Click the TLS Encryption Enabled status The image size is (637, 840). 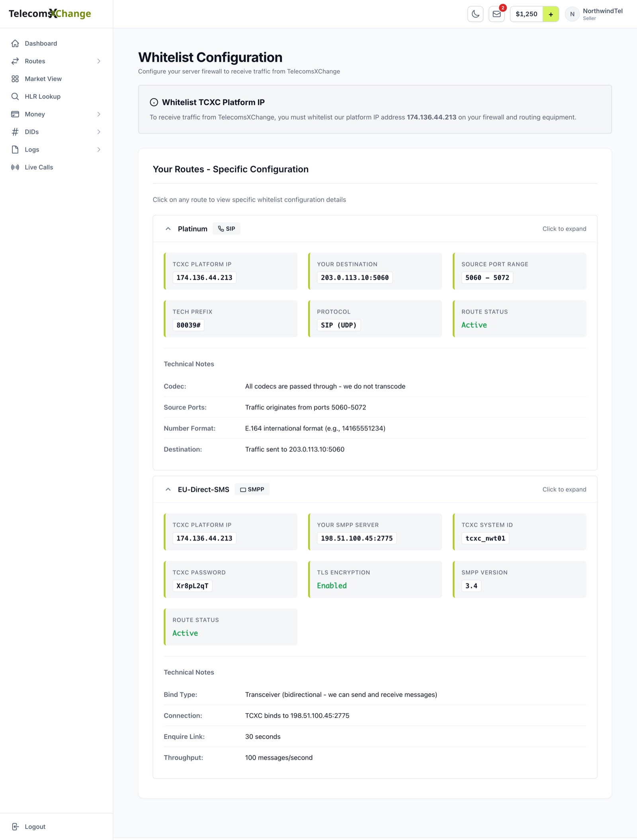tap(332, 586)
